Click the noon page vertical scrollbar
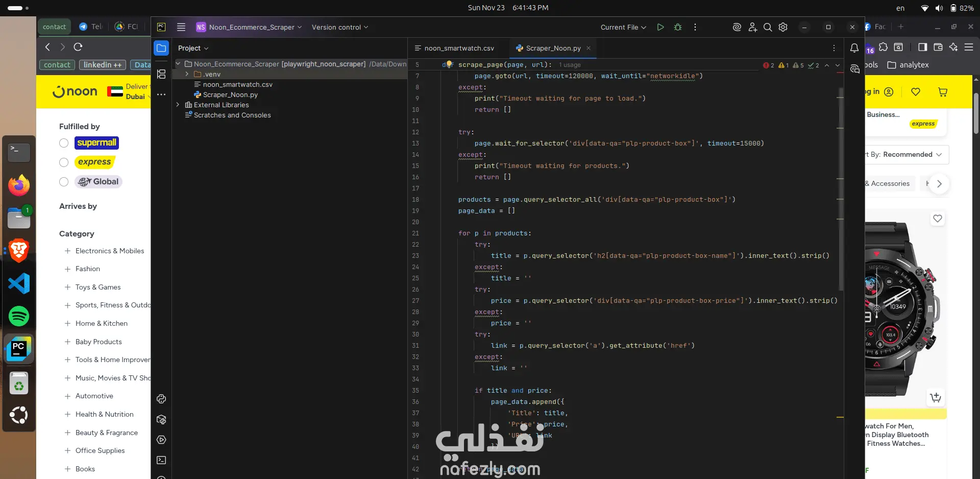 click(976, 112)
